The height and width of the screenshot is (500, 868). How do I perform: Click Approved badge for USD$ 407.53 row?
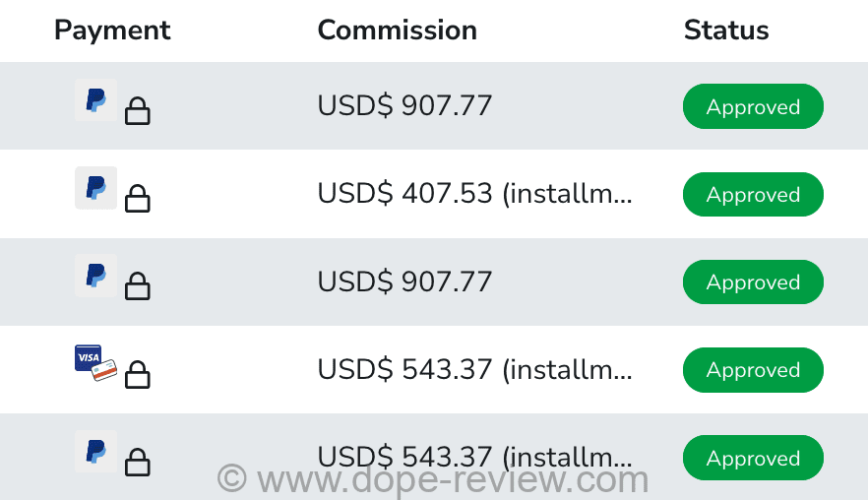coord(753,195)
